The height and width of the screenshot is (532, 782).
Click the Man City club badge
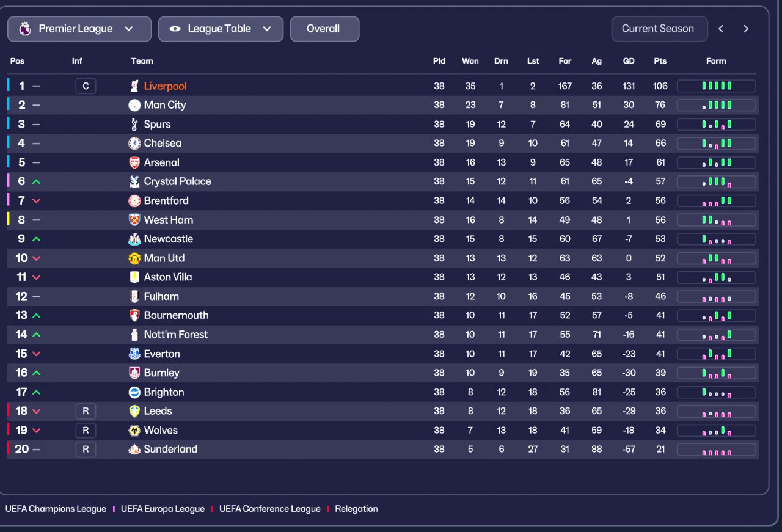coord(134,105)
